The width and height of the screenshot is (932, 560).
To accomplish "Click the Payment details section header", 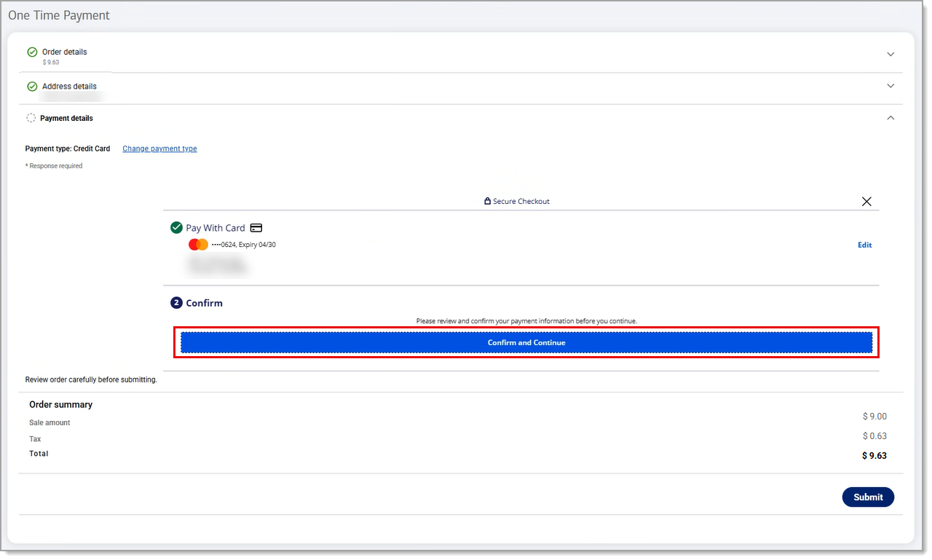I will click(x=66, y=118).
